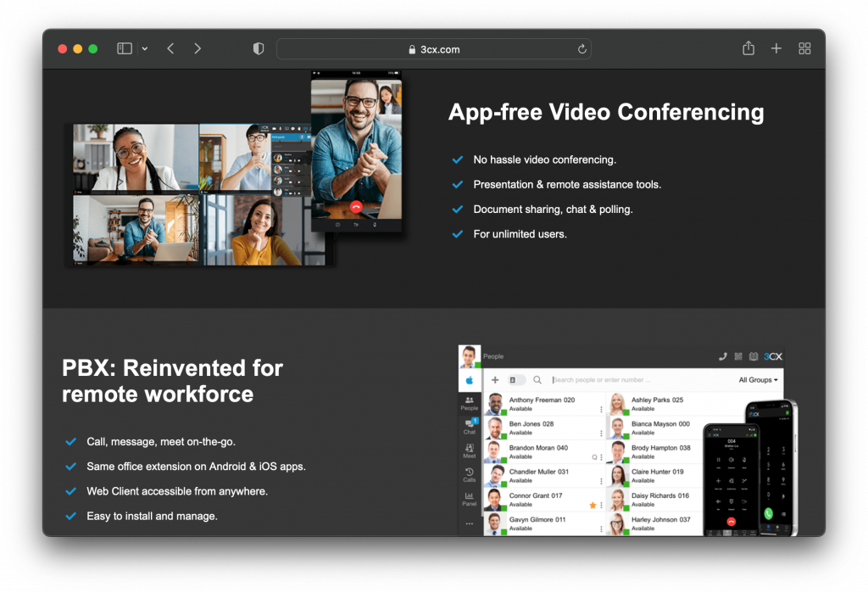This screenshot has width=868, height=593.
Task: Select contact Ben Jones 028
Action: pos(545,428)
